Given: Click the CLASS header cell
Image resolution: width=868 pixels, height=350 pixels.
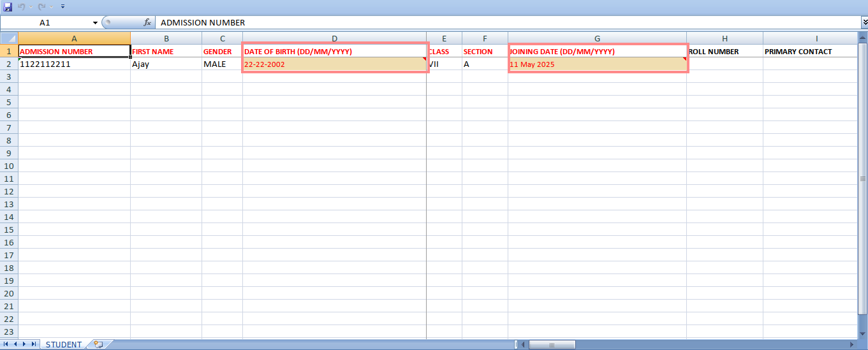Looking at the screenshot, I should click(x=445, y=51).
